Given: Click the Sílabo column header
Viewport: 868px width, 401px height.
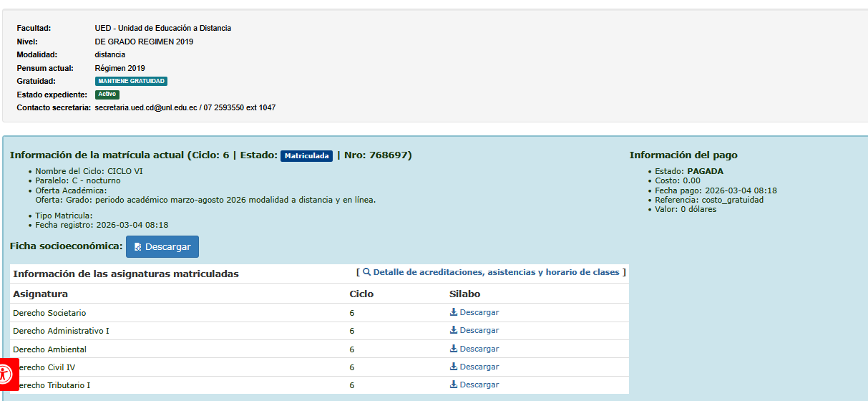Looking at the screenshot, I should tap(464, 294).
